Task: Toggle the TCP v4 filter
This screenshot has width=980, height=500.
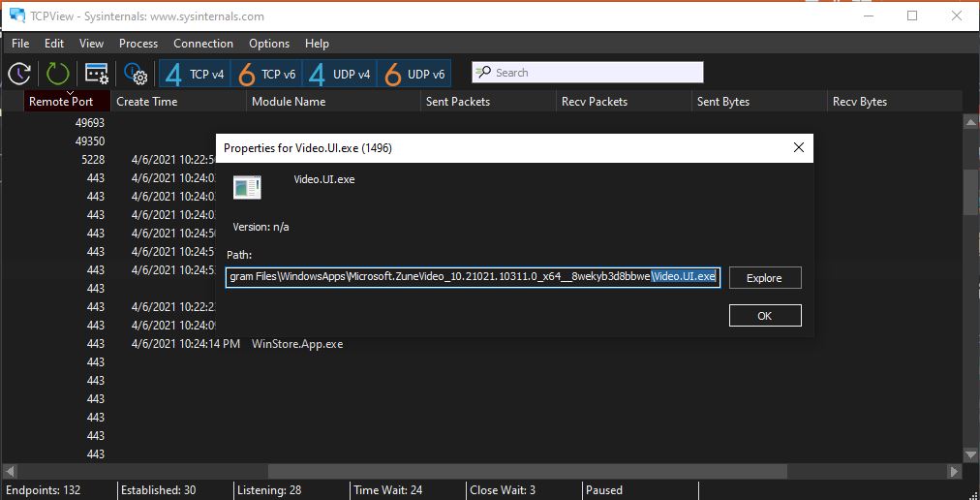Action: click(x=195, y=74)
